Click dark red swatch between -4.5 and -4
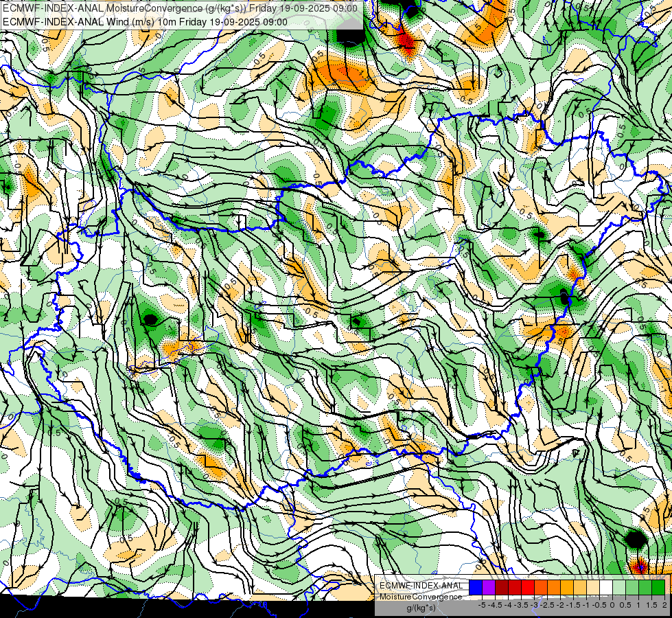Viewport: 672px width, 618px height. pyautogui.click(x=502, y=587)
